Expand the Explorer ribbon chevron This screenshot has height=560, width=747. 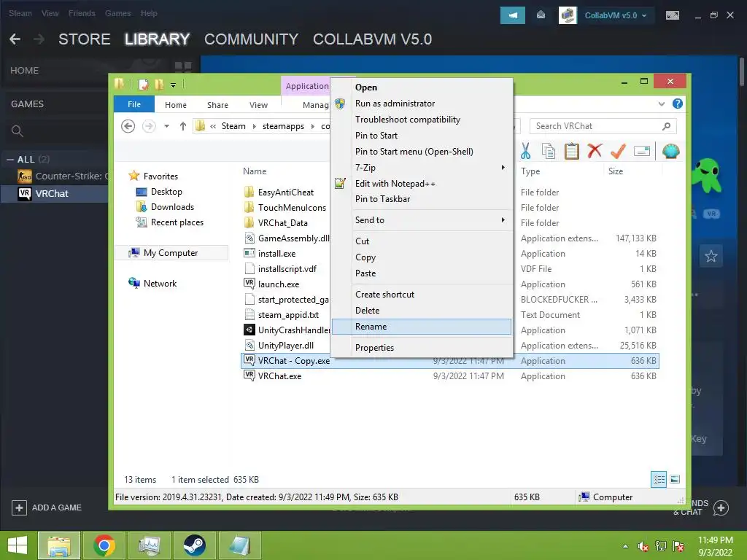661,104
